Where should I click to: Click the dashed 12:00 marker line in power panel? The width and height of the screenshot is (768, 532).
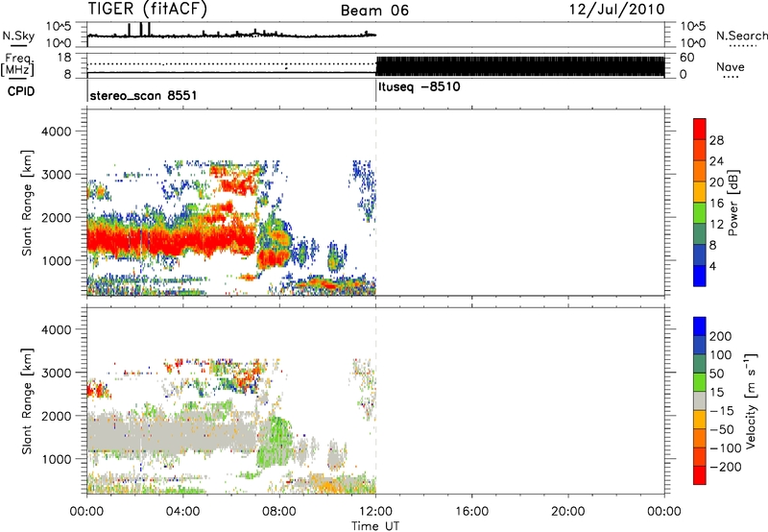375,203
